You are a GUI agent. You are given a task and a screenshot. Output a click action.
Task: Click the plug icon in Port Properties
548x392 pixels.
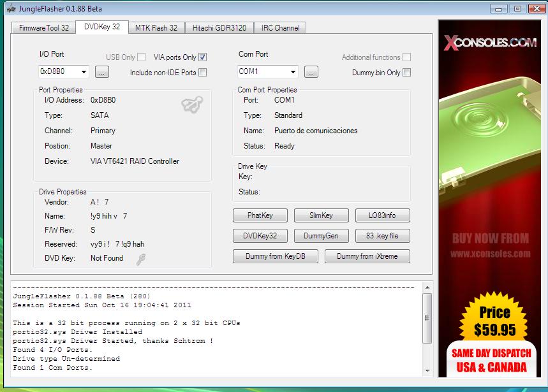point(192,105)
